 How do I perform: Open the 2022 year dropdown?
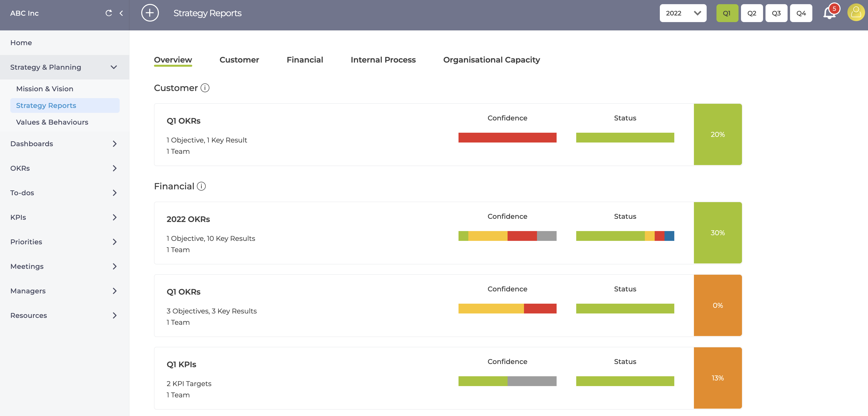click(683, 13)
